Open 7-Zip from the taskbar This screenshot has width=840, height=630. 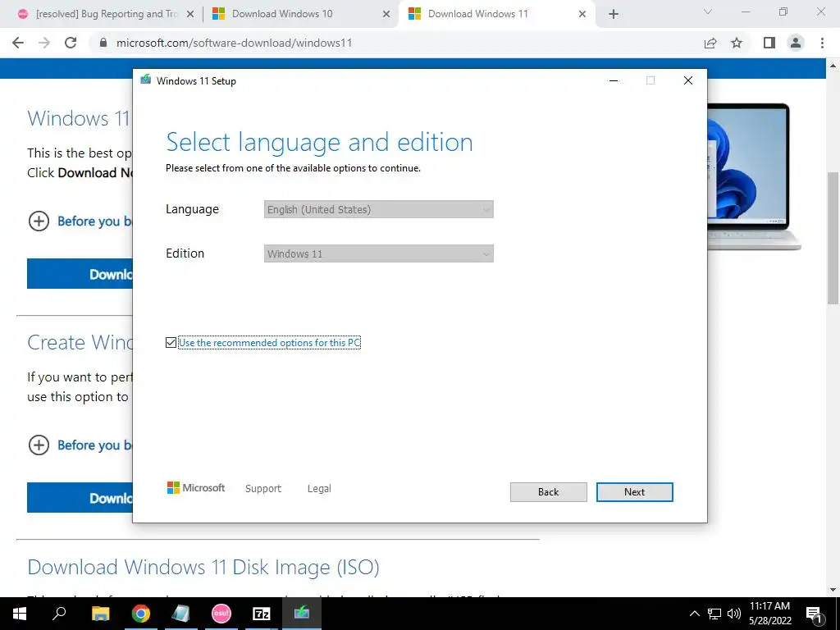[262, 614]
